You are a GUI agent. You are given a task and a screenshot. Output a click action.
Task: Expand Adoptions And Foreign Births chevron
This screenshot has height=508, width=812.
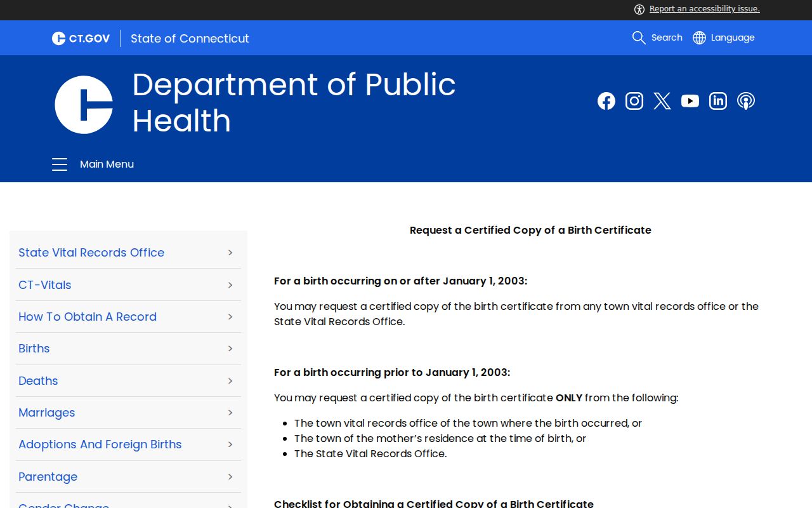[x=230, y=444]
